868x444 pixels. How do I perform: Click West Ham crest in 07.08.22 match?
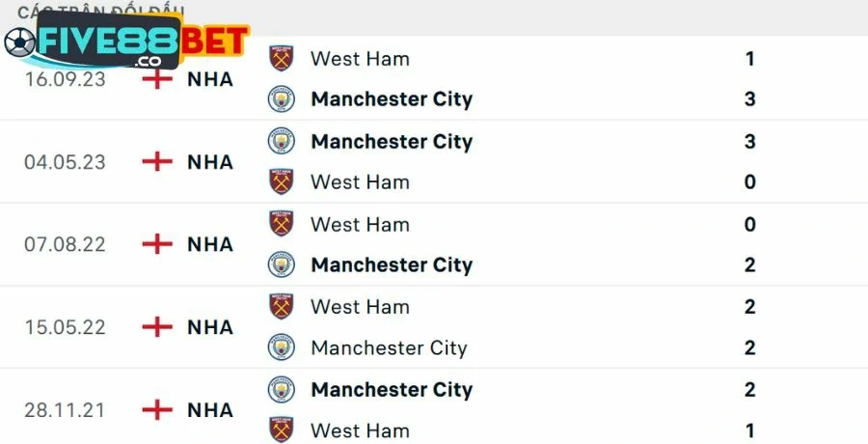coord(281,225)
